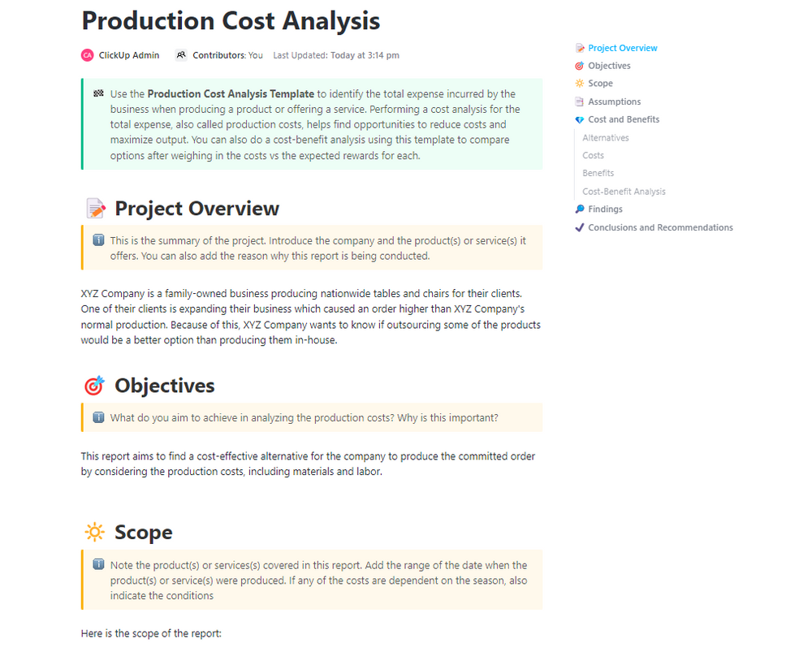Viewport: 812px width, 656px height.
Task: Click the target icon beside Objectives heading
Action: click(x=95, y=386)
